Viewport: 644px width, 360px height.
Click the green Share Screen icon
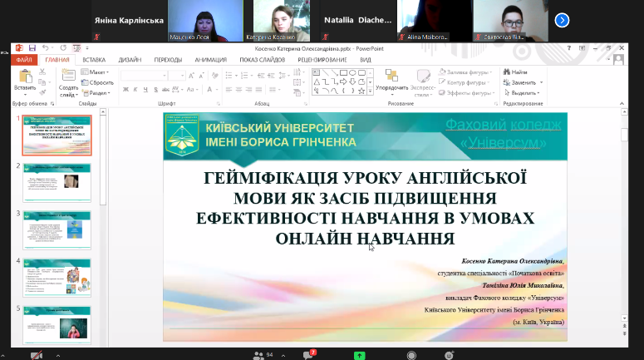pos(359,354)
